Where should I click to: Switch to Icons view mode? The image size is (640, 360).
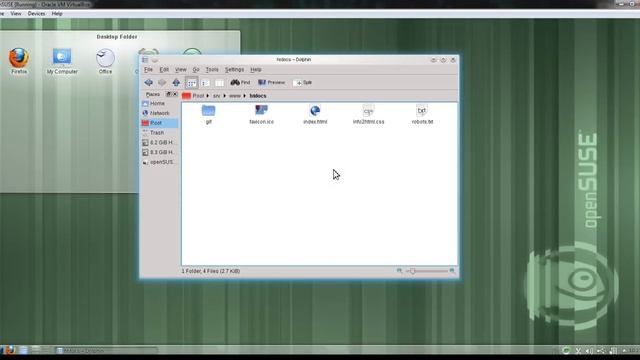coord(191,83)
